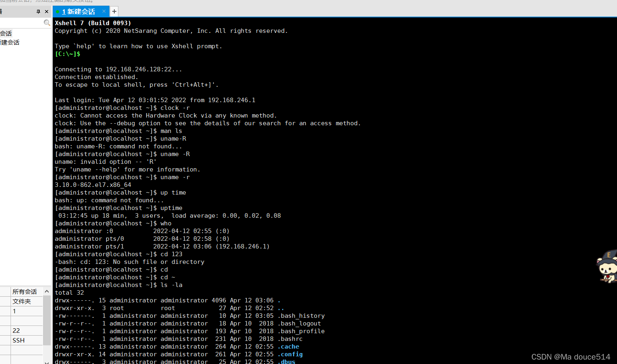Select the 会话 node in the session tree
617x364 pixels.
[6, 33]
